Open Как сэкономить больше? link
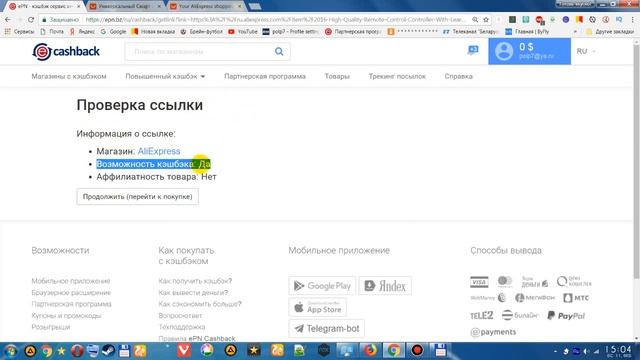This screenshot has height=360, width=640. (200, 304)
